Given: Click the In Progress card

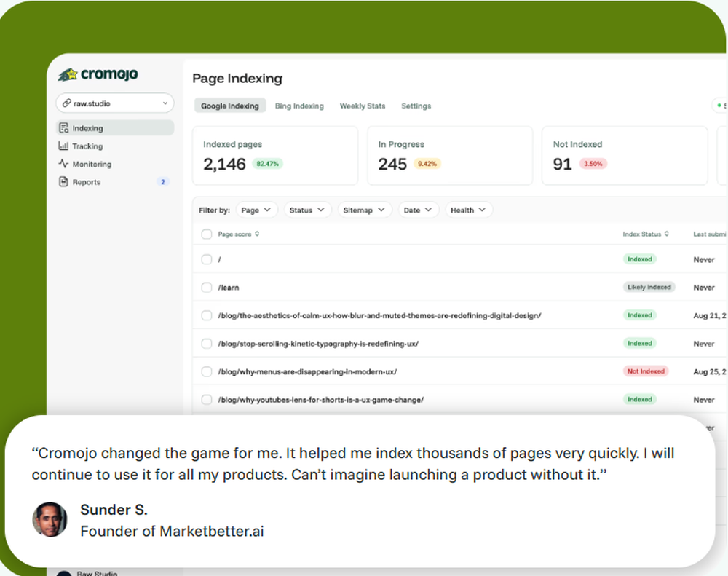Looking at the screenshot, I should [450, 156].
